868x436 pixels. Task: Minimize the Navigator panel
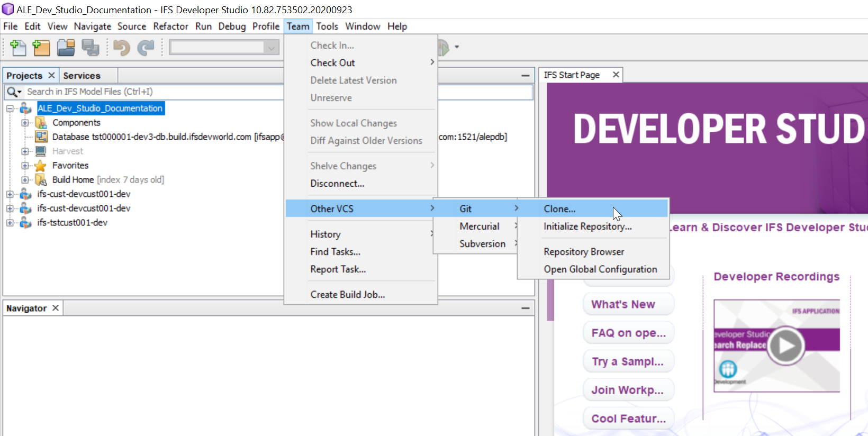(525, 308)
